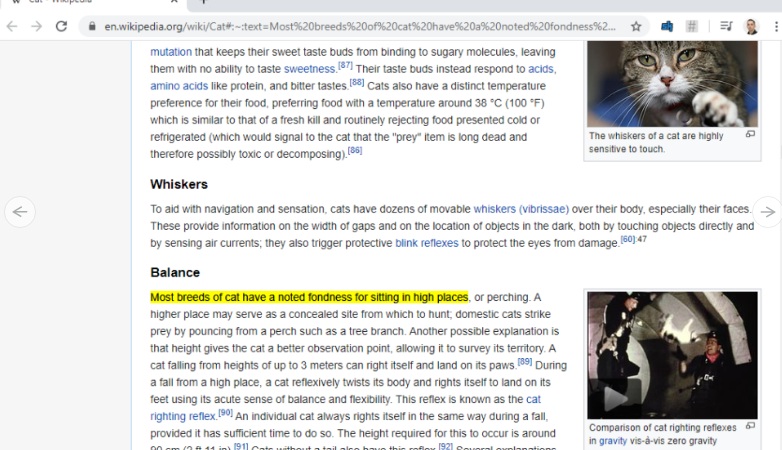Viewport: 782px width, 450px height.
Task: Reload the Wikipedia page
Action: coord(63,26)
